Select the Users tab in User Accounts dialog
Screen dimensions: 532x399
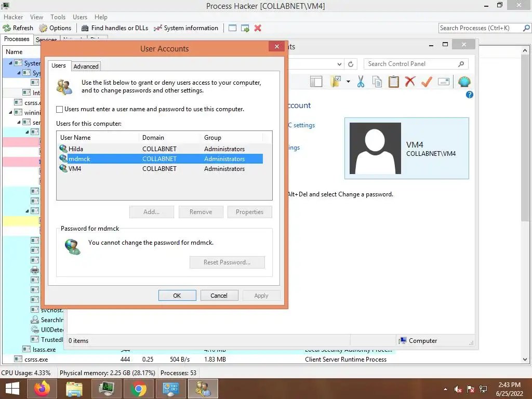pos(59,65)
